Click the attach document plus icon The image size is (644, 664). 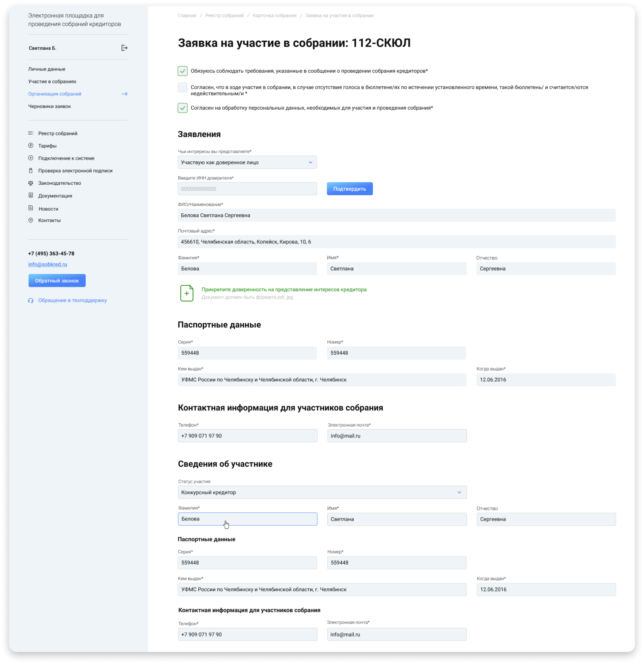point(187,293)
